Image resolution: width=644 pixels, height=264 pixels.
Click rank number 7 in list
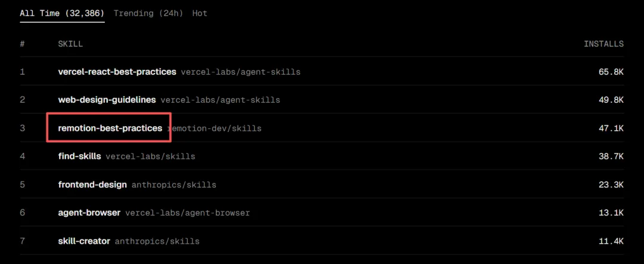(23, 241)
